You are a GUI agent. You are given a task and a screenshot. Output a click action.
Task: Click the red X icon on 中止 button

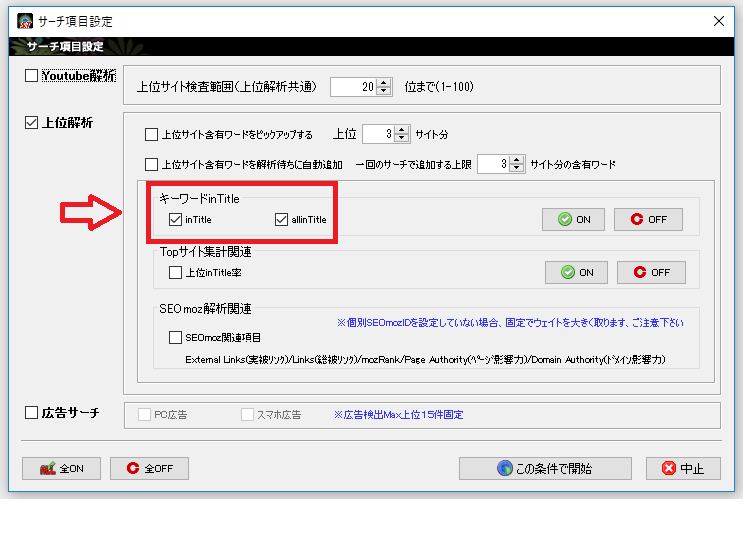(x=669, y=469)
